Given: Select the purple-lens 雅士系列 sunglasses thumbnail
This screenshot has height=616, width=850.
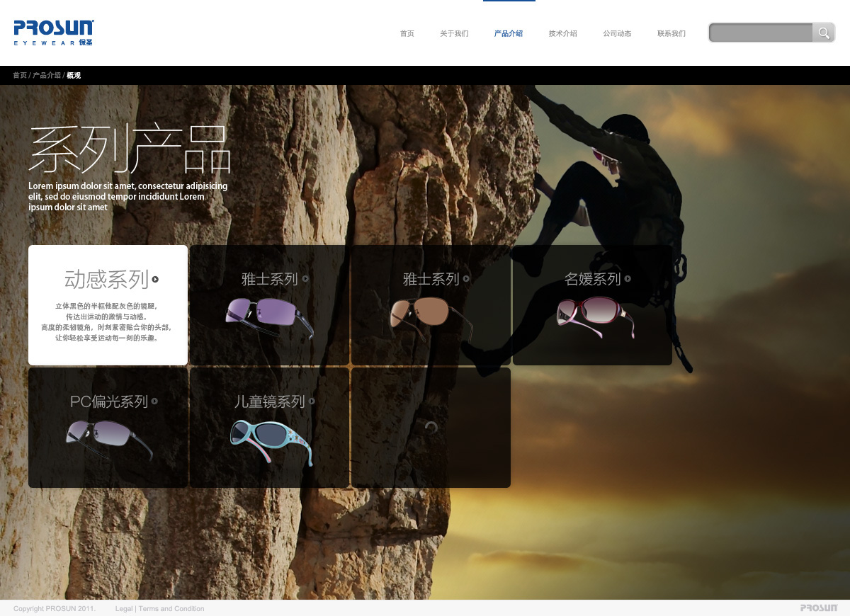Looking at the screenshot, I should tap(269, 317).
